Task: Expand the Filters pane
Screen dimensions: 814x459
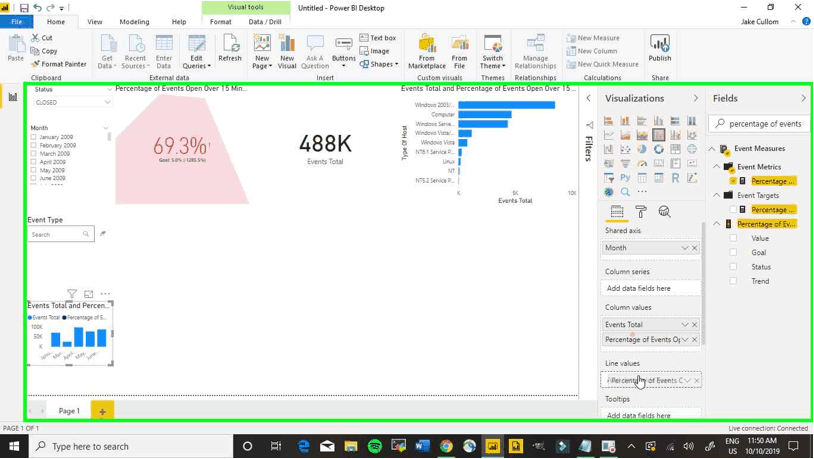Action: (x=589, y=98)
